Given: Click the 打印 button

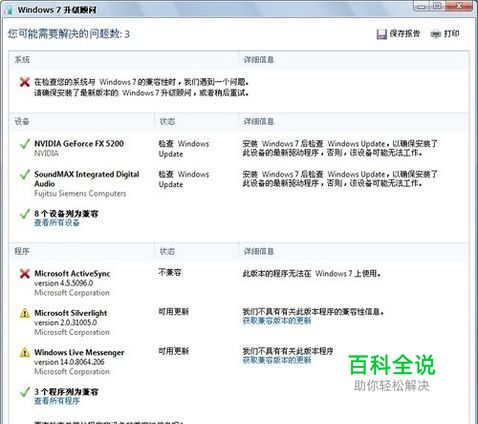Looking at the screenshot, I should [445, 34].
